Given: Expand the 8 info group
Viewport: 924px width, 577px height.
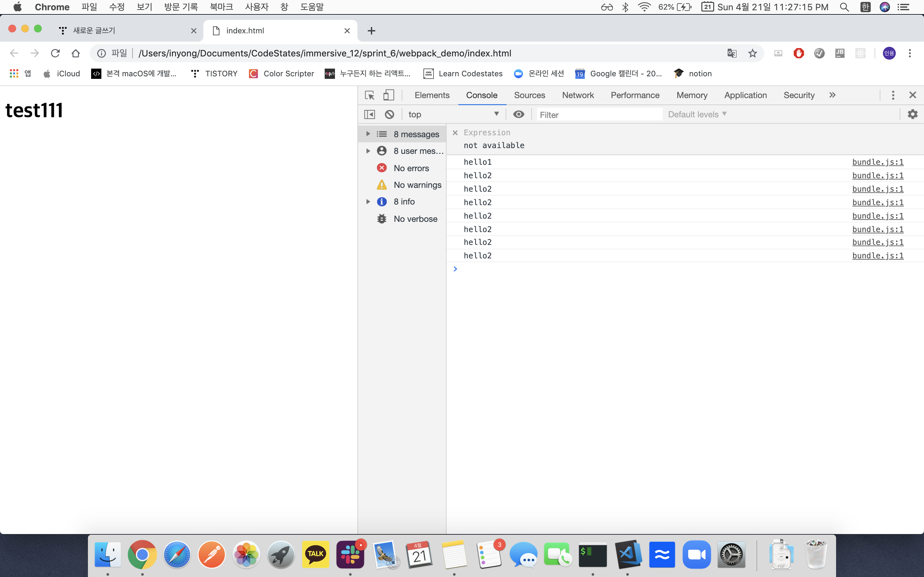Looking at the screenshot, I should pyautogui.click(x=368, y=202).
